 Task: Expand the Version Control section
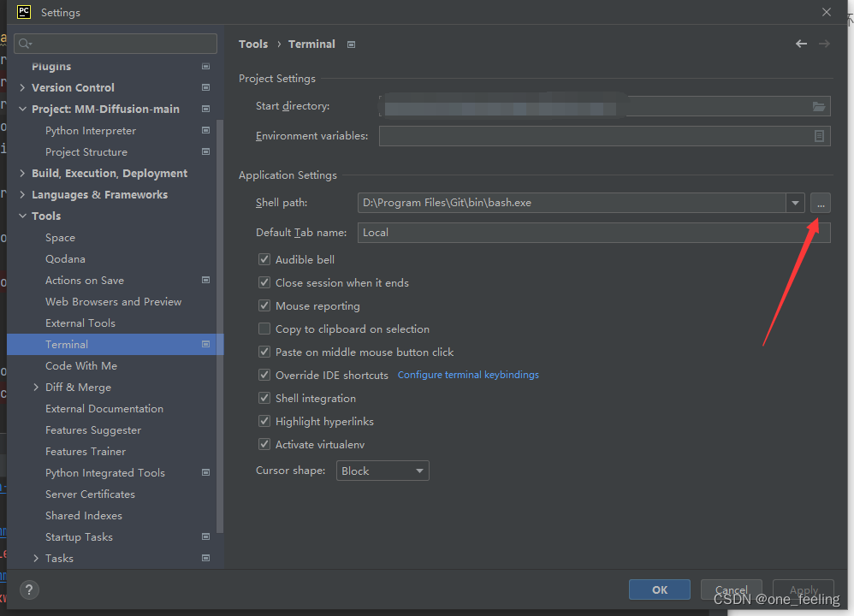pos(22,87)
